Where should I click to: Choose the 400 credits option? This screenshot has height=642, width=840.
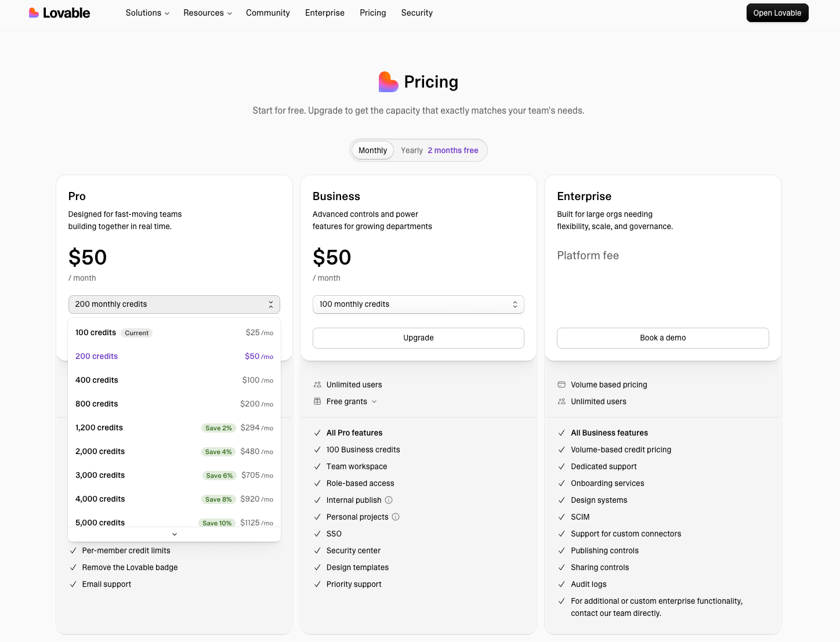(174, 380)
